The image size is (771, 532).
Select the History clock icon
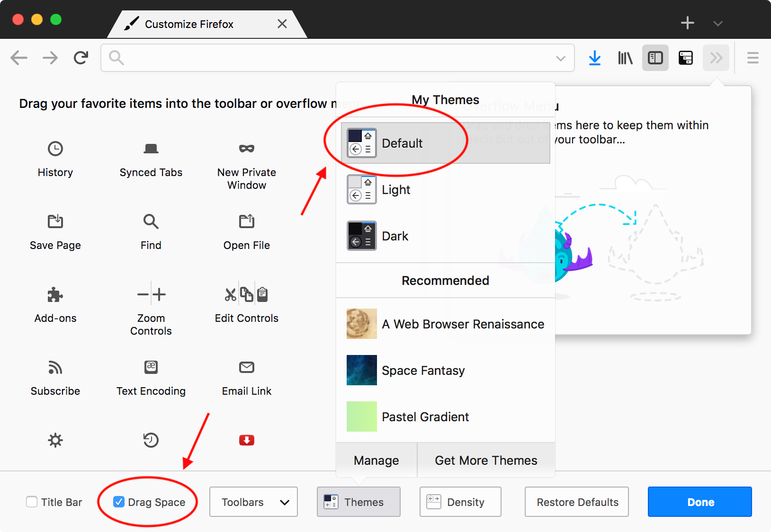tap(55, 149)
